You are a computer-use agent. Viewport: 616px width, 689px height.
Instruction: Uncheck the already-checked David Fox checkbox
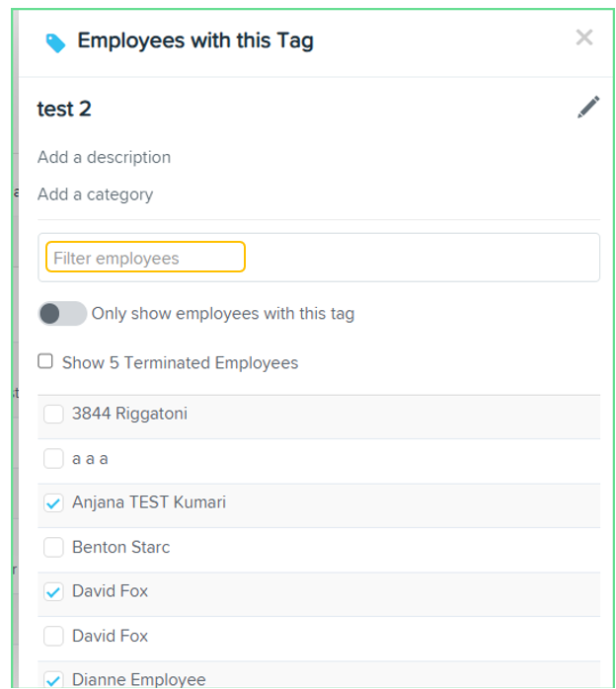(53, 591)
